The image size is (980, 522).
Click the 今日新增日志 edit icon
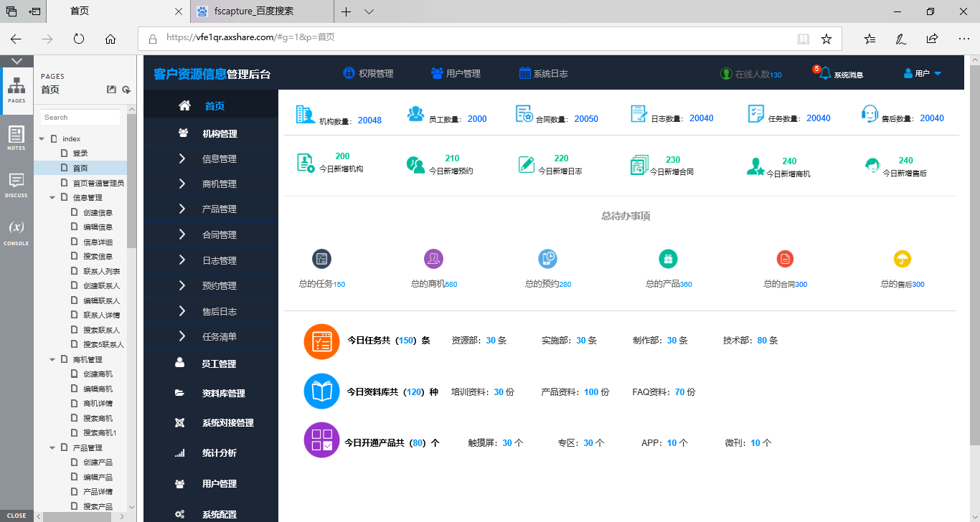[x=527, y=164]
